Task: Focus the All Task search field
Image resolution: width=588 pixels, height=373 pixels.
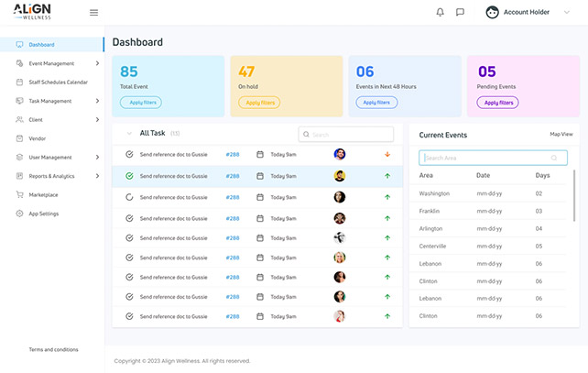Action: [x=346, y=135]
